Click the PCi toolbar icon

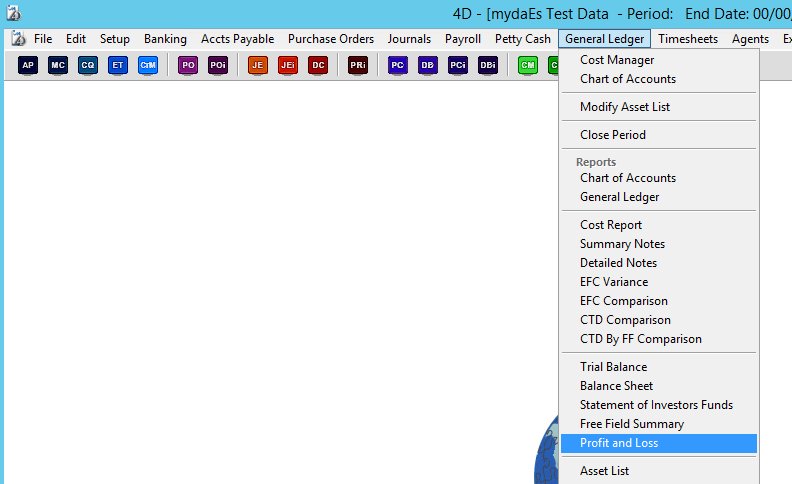click(458, 65)
